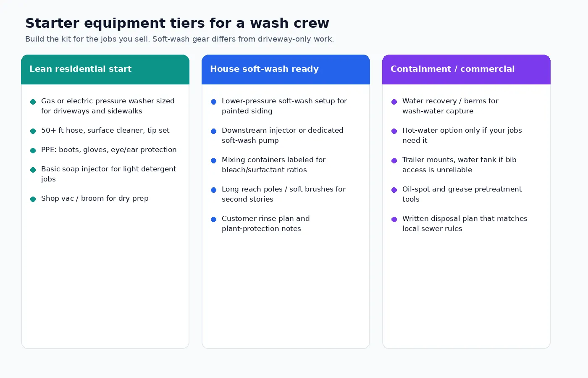Screen dimensions: 588x378
Task: Click "Water recovery / berms for wash-water capture"
Action: pyautogui.click(x=445, y=106)
